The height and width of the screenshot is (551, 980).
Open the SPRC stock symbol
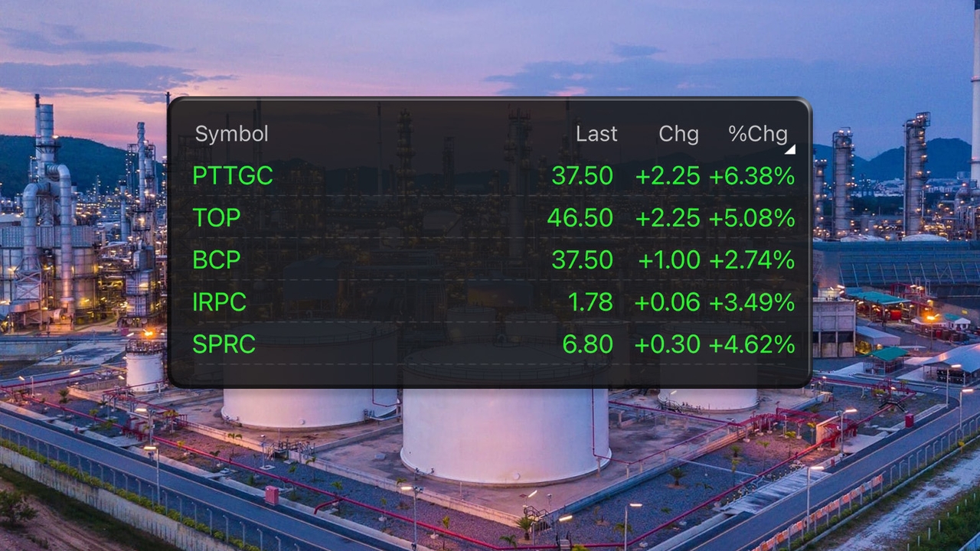click(x=224, y=344)
